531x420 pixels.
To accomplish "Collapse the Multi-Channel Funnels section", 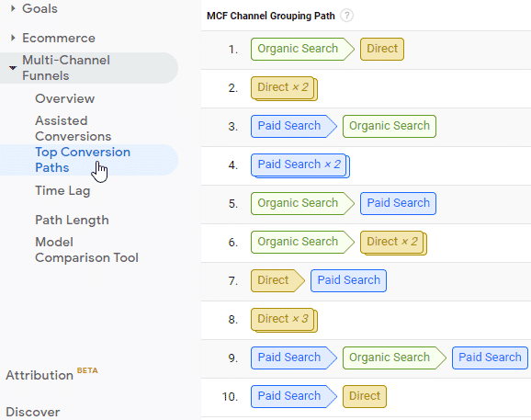I will pyautogui.click(x=13, y=68).
